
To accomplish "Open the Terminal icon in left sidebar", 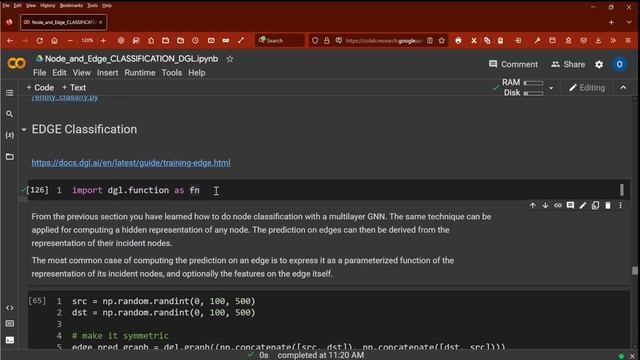I will pyautogui.click(x=10, y=340).
